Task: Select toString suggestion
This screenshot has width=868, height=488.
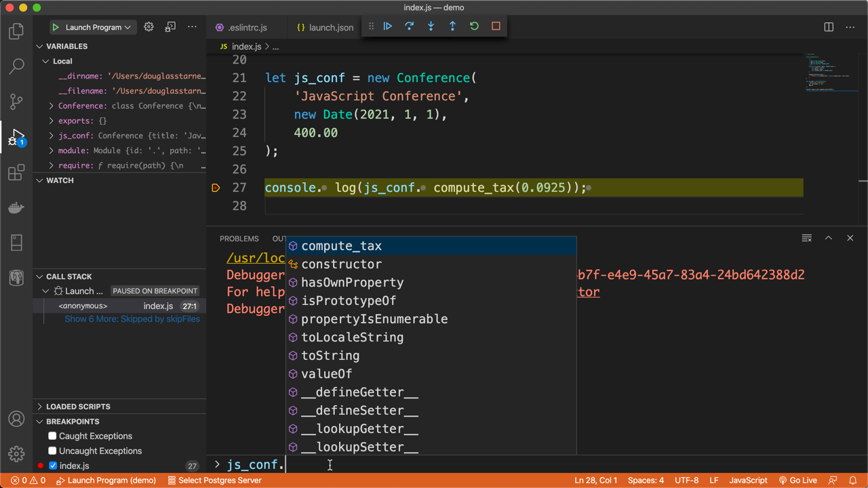Action: [431, 356]
